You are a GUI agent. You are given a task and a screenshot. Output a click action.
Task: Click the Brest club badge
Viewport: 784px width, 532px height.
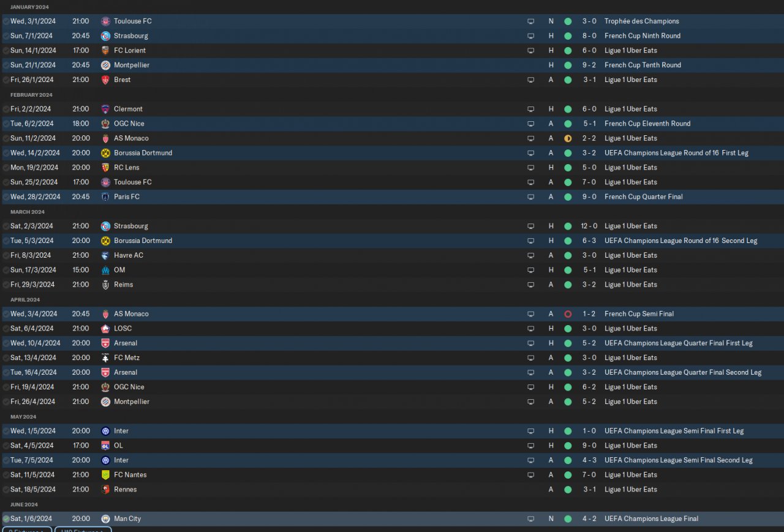(x=105, y=80)
